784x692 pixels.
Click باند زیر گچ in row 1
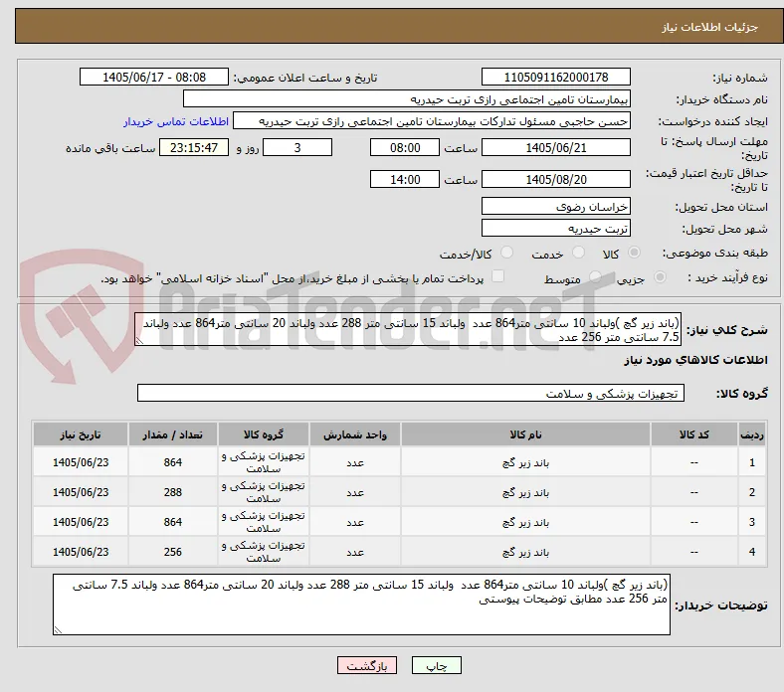525,462
